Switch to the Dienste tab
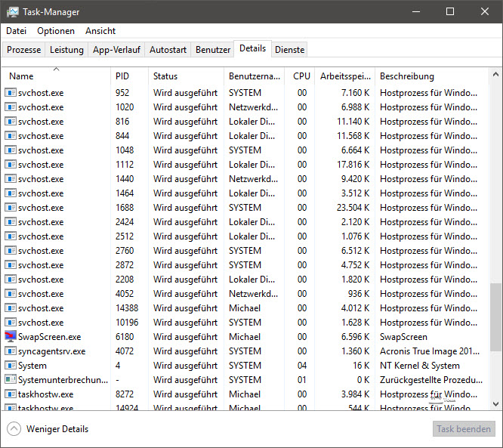The height and width of the screenshot is (448, 503). point(290,50)
